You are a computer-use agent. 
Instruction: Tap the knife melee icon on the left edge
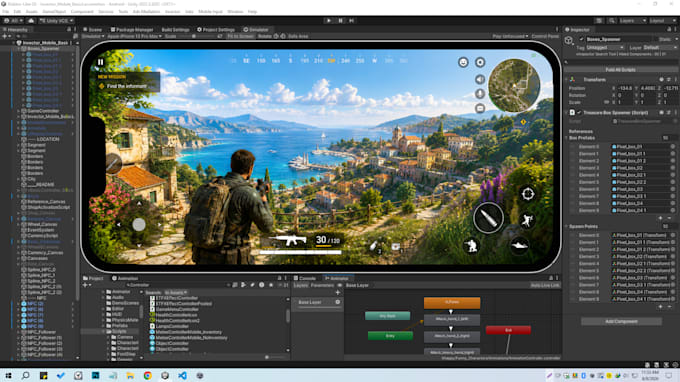pyautogui.click(x=114, y=164)
